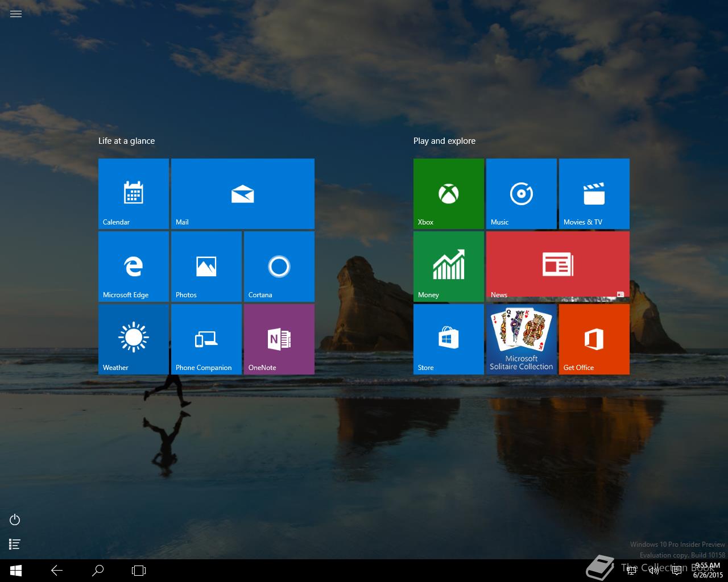
Task: Open the Mail tile
Action: [x=243, y=194]
